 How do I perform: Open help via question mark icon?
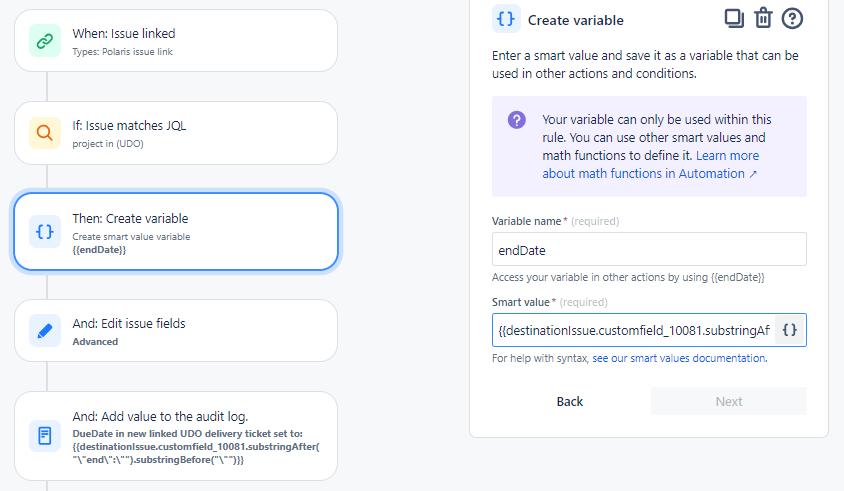click(792, 18)
